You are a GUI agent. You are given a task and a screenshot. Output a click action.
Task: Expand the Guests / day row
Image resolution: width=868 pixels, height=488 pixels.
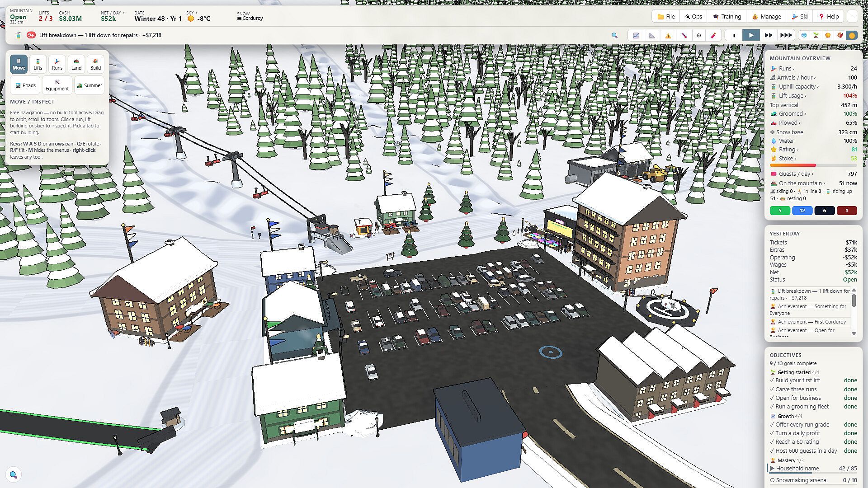point(813,174)
